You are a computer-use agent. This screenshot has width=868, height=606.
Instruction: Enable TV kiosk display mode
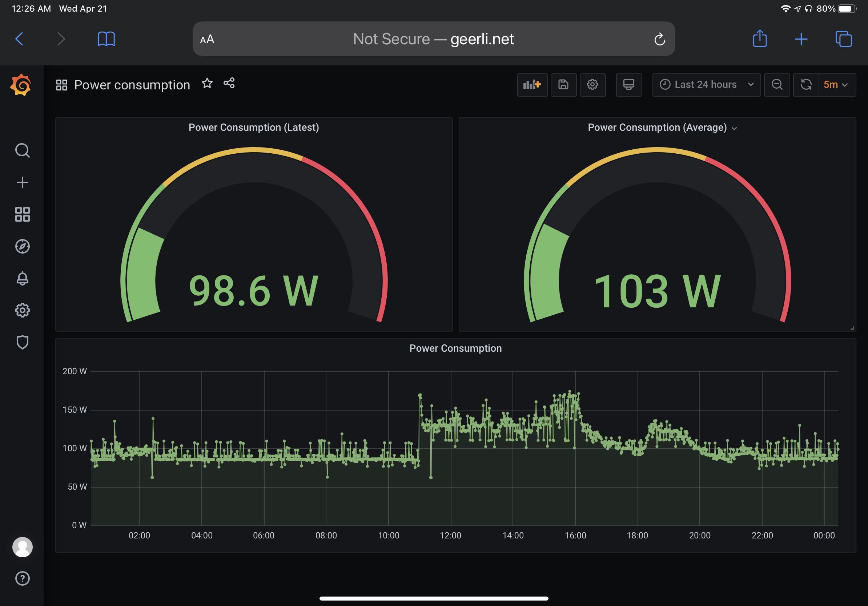coord(629,85)
